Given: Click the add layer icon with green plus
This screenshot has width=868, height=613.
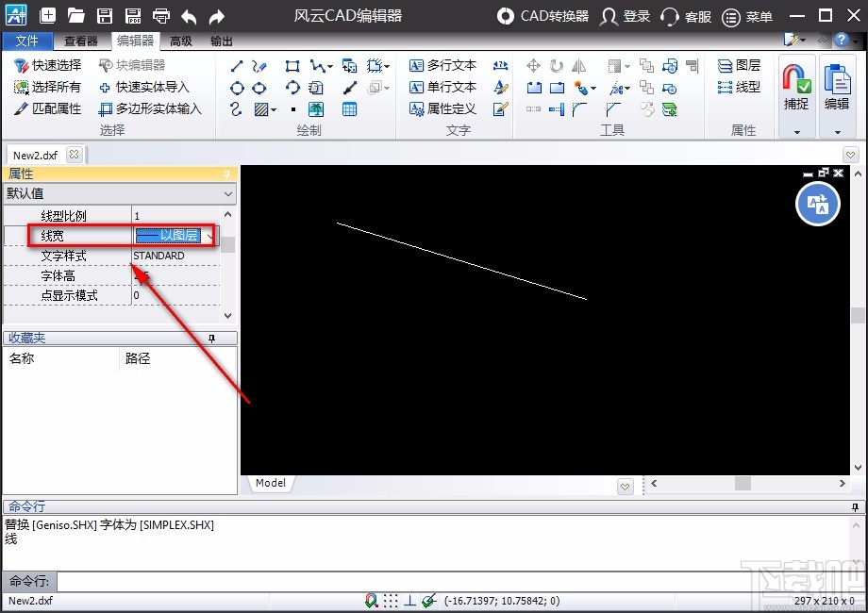Looking at the screenshot, I should pos(669,109).
